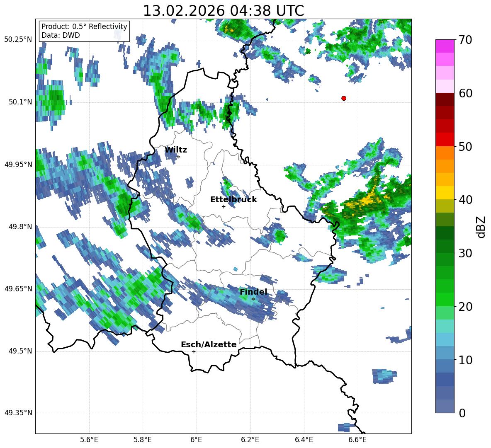Click the 50.25°N latitude tick label
The height and width of the screenshot is (448, 491).
(18, 40)
